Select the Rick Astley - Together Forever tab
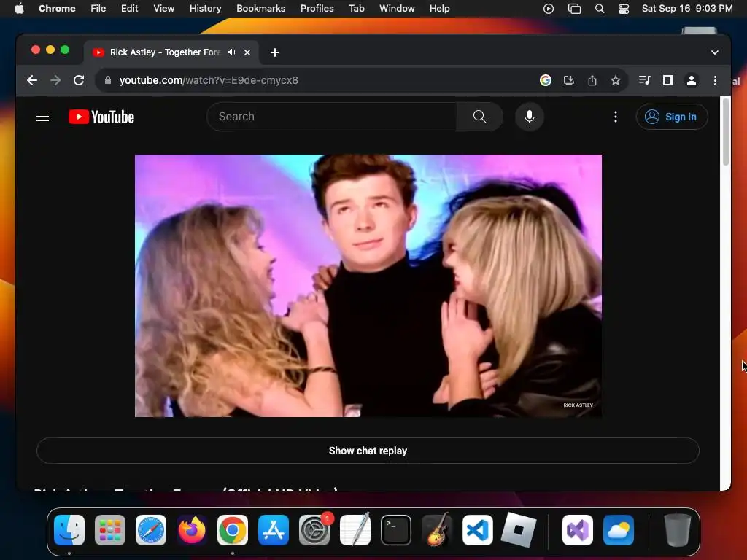Image resolution: width=747 pixels, height=560 pixels. [x=171, y=52]
